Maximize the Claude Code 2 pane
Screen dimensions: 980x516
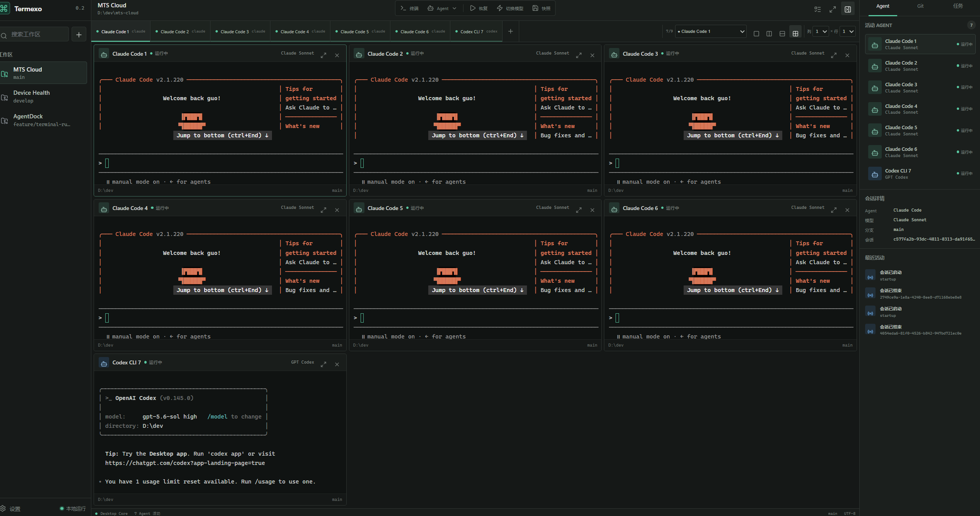coord(579,55)
